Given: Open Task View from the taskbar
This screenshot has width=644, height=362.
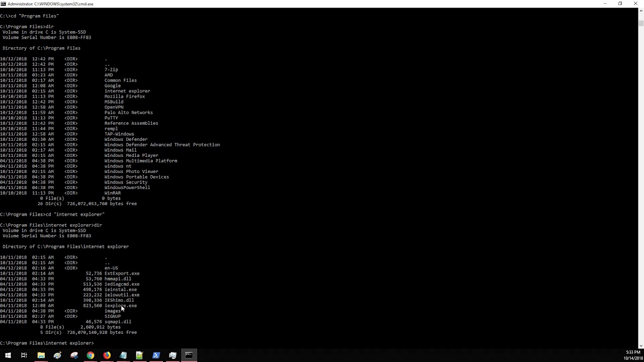Looking at the screenshot, I should point(24,355).
